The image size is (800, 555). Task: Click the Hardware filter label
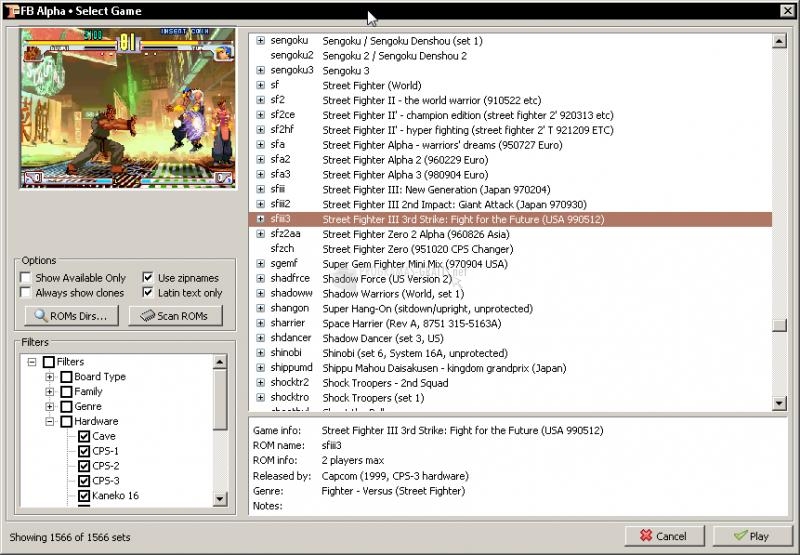(x=96, y=421)
